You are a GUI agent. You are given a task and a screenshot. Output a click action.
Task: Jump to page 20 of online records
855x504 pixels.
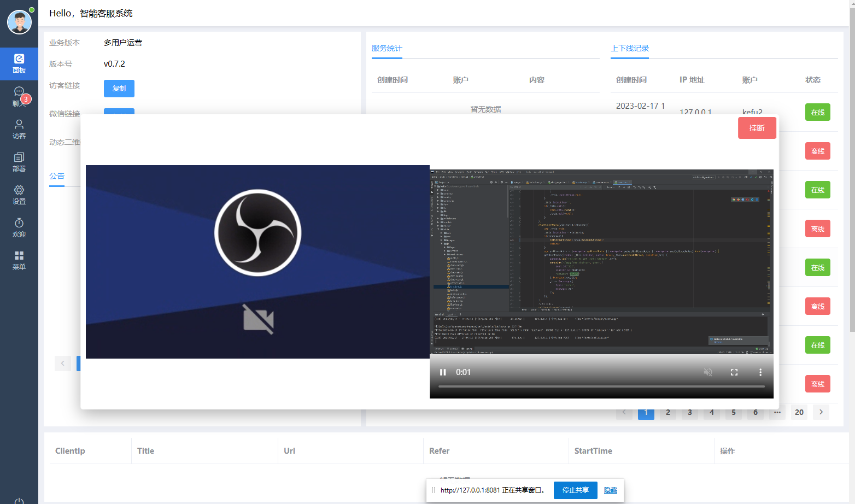[799, 412]
